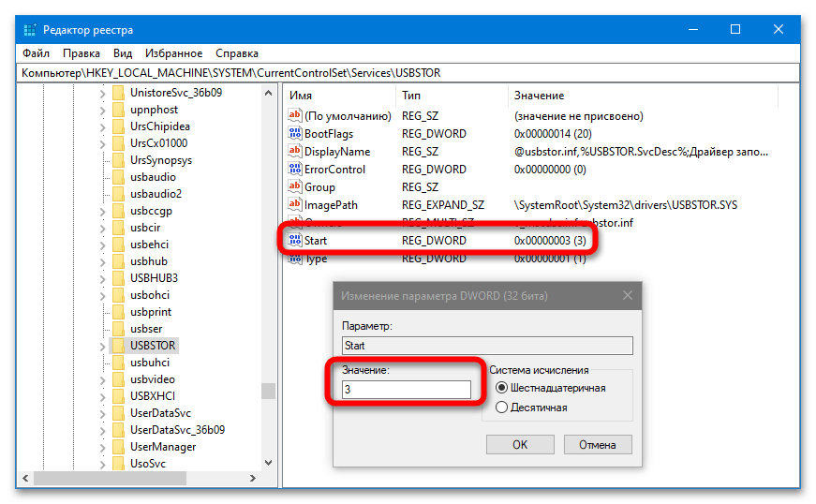Select the Десятичная radio button
The image size is (816, 504).
tap(501, 408)
